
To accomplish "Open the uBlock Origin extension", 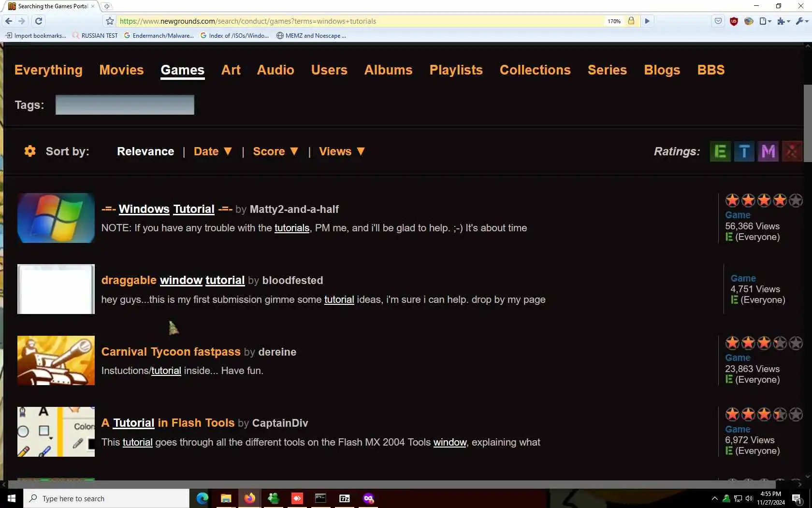I will pyautogui.click(x=734, y=21).
